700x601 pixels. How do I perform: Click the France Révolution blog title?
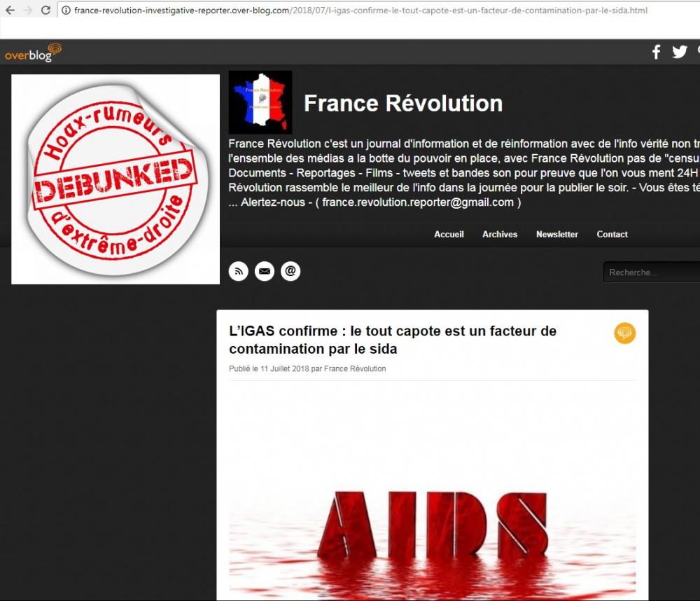tap(403, 103)
